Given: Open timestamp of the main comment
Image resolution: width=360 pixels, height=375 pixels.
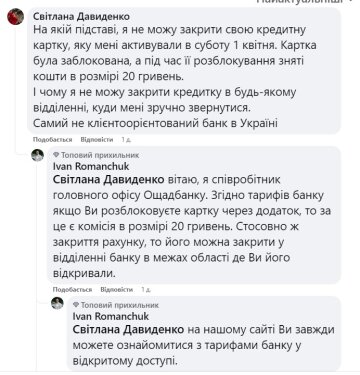Looking at the screenshot, I should (126, 140).
